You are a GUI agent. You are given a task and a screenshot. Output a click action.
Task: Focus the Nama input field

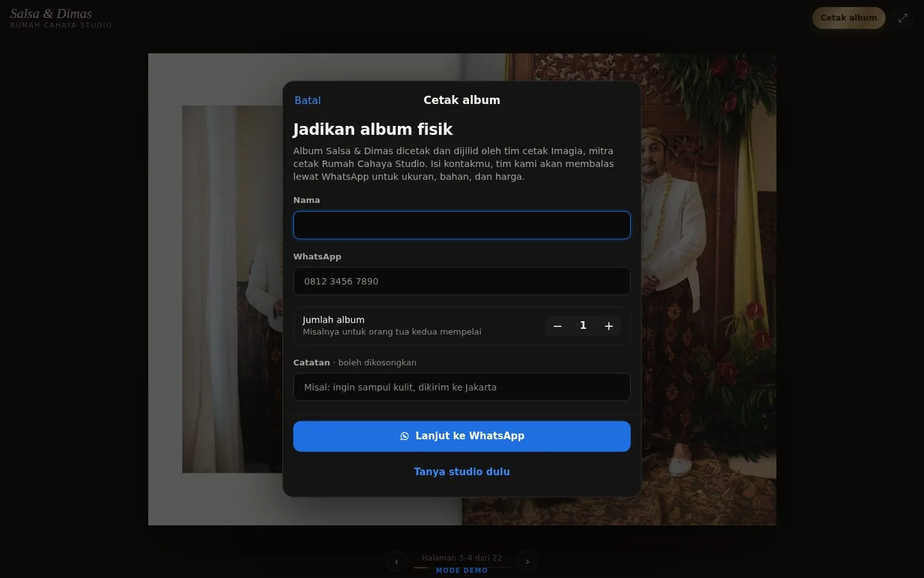462,225
